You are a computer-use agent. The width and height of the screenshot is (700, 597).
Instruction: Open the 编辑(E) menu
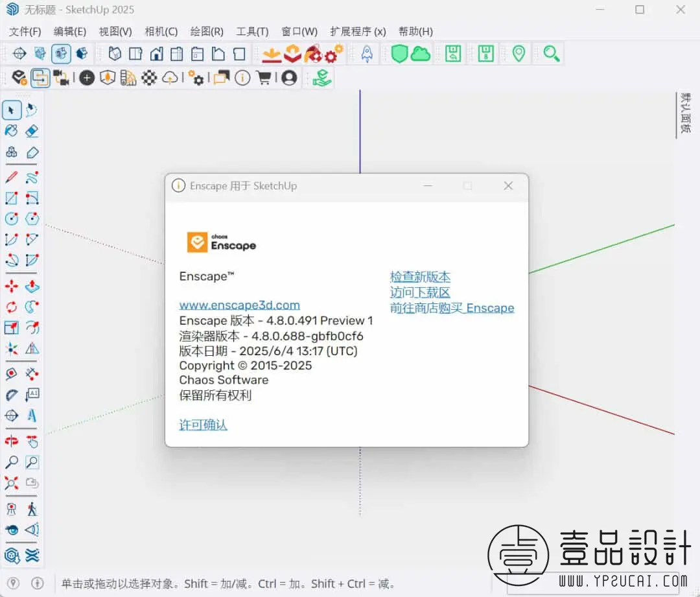pyautogui.click(x=69, y=31)
